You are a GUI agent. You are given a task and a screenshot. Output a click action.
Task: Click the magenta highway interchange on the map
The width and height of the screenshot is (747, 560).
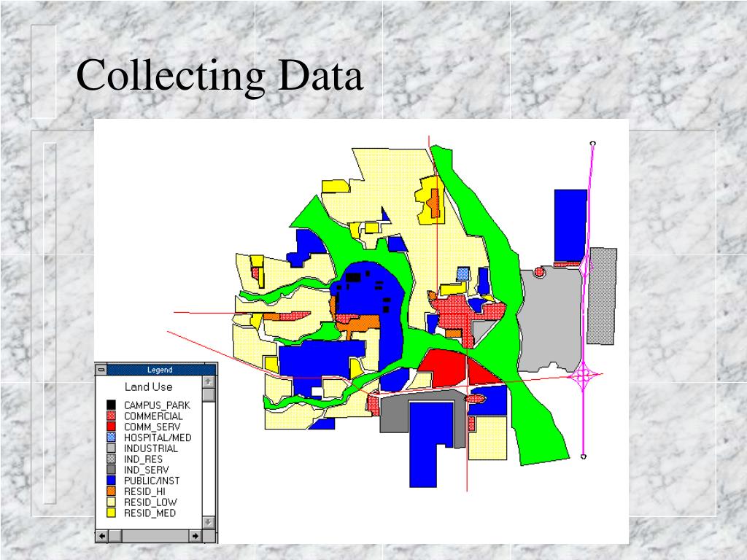coord(583,376)
